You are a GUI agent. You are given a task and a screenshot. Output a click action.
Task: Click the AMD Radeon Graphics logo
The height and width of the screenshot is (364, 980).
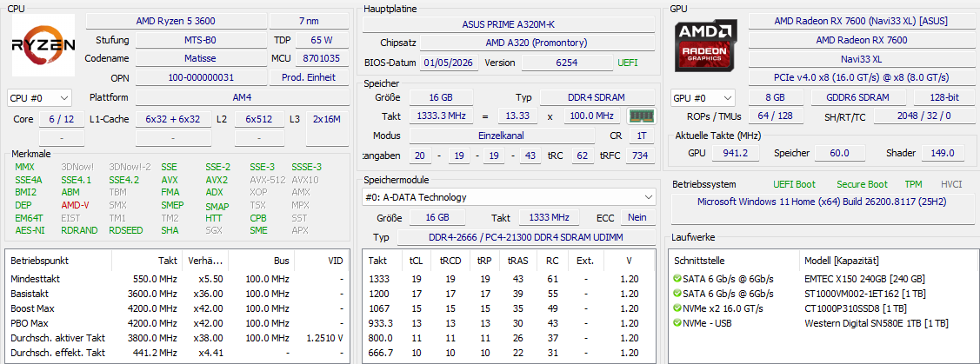coord(705,45)
